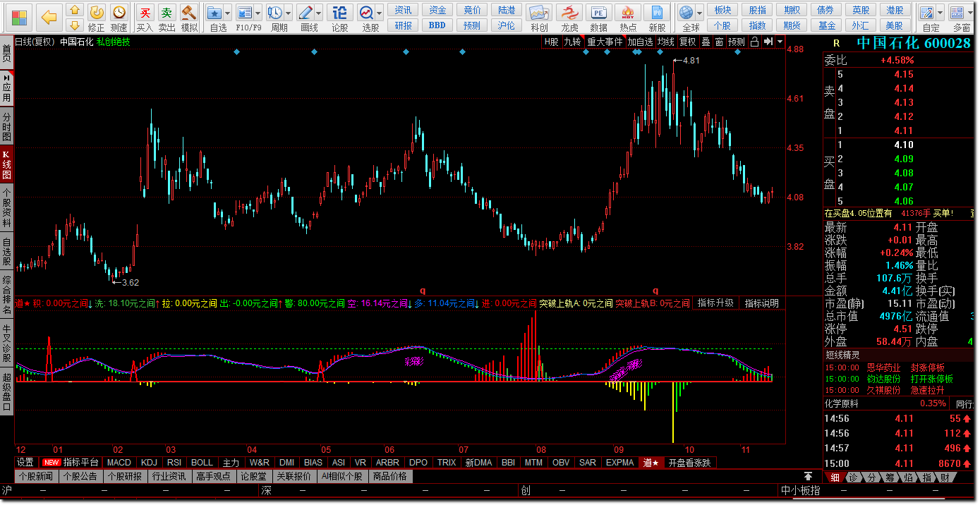Open the 论股 discussion icon

(339, 12)
